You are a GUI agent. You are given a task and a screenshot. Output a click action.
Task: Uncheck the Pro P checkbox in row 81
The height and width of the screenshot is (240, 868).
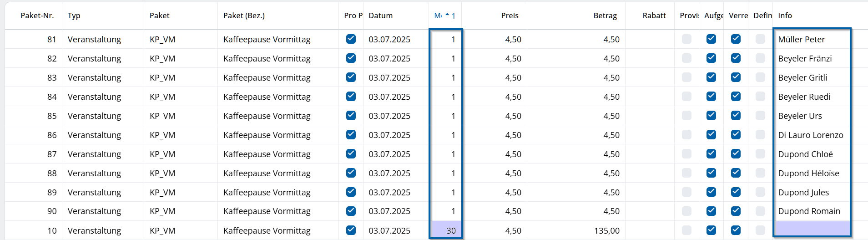351,39
